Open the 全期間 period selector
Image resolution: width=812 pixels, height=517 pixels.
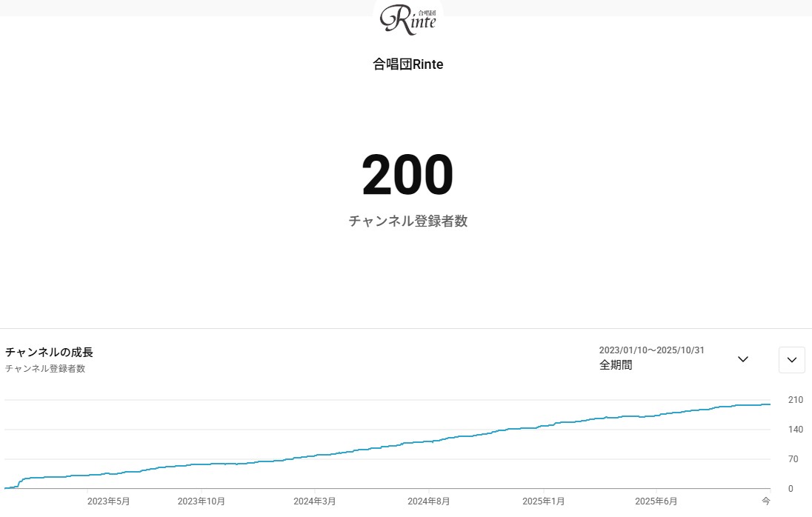(x=616, y=365)
